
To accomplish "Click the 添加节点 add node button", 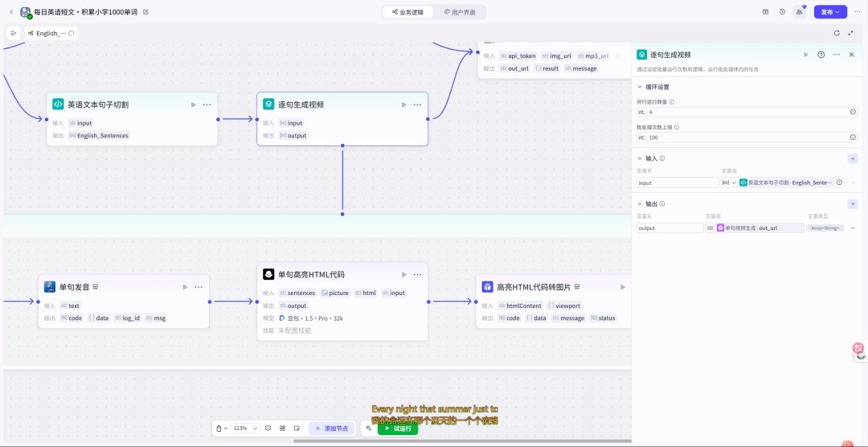I will point(332,429).
